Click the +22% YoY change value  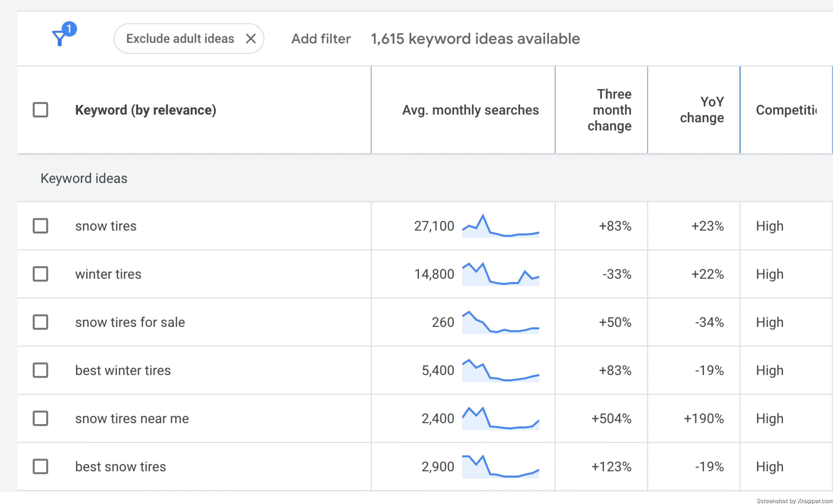point(708,274)
